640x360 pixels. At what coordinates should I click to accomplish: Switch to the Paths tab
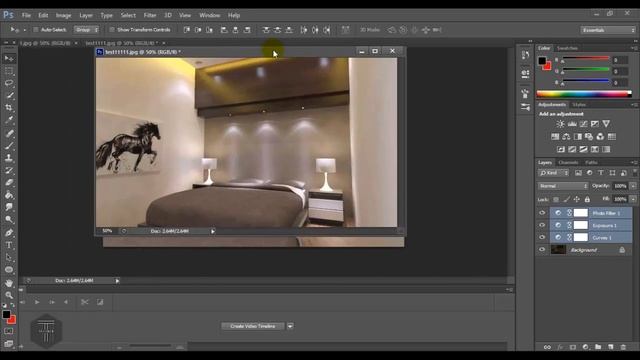[591, 162]
